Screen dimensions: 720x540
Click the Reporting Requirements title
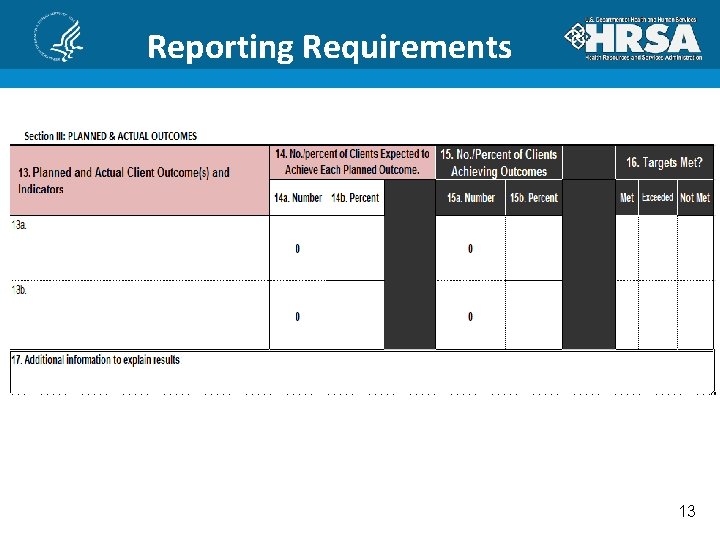(329, 47)
